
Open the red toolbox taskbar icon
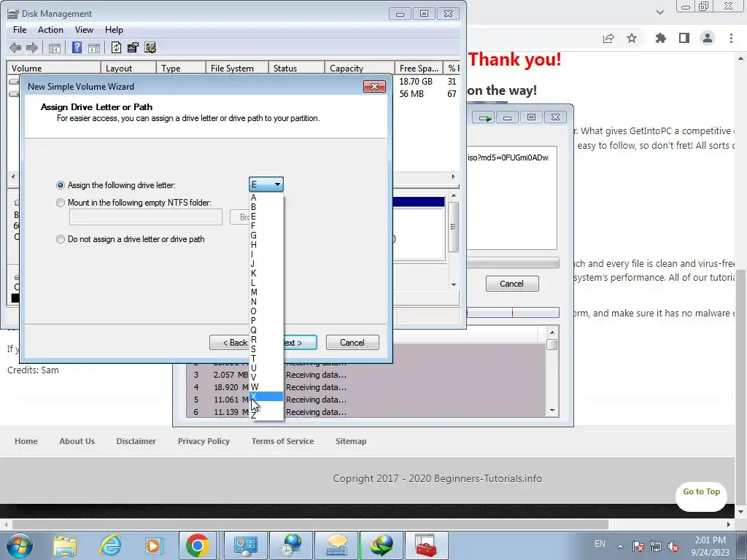426,545
